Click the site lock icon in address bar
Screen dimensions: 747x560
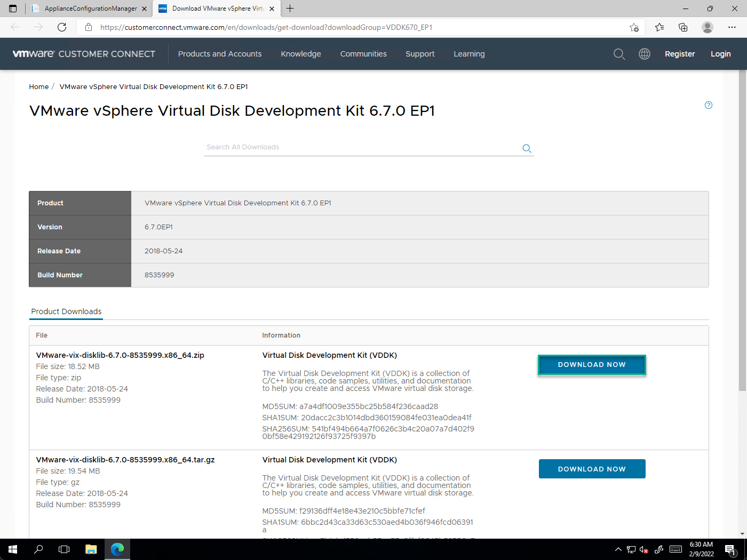89,27
